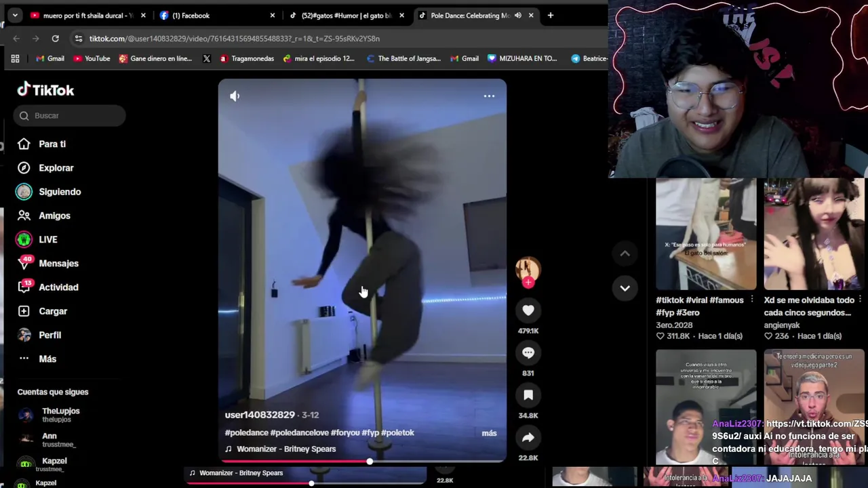Open the apps grid in bookmarks bar
This screenshot has height=488, width=868.
15,58
